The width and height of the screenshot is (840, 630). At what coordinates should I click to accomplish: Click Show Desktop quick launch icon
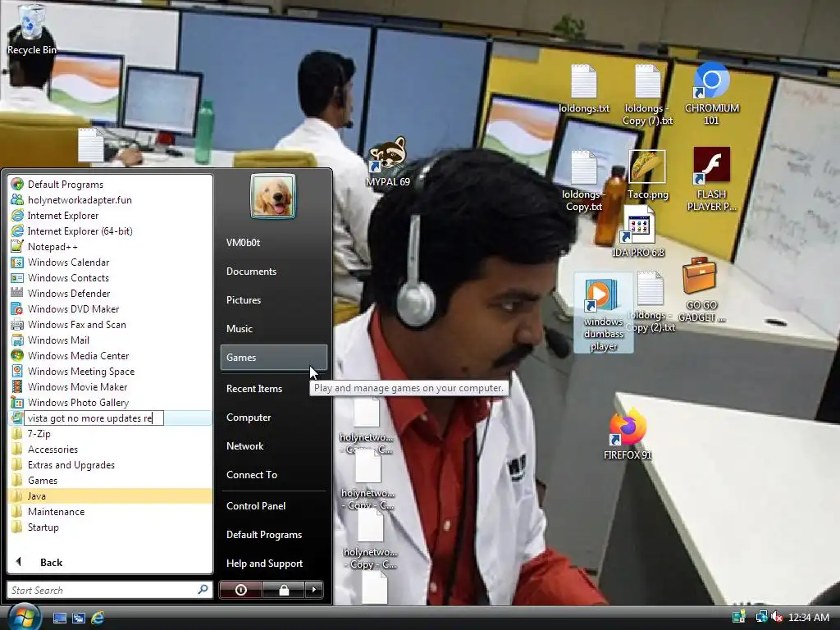pyautogui.click(x=59, y=618)
